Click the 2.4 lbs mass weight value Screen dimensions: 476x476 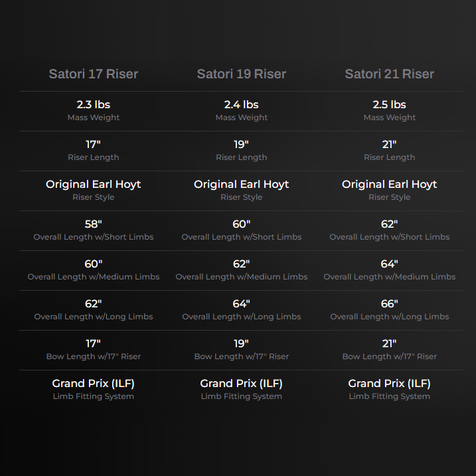(x=242, y=104)
